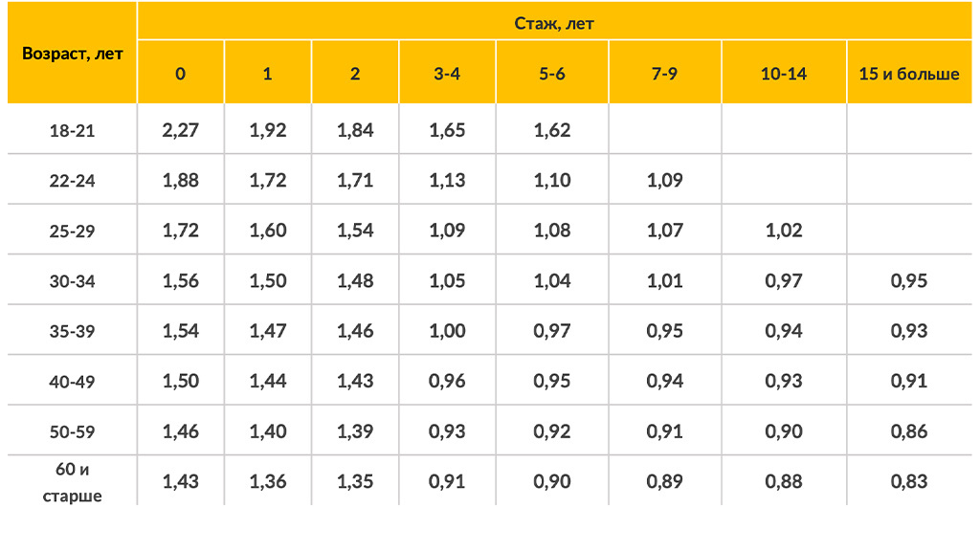
Task: Click the 0,86 cell in row 50-59
Action: [908, 431]
